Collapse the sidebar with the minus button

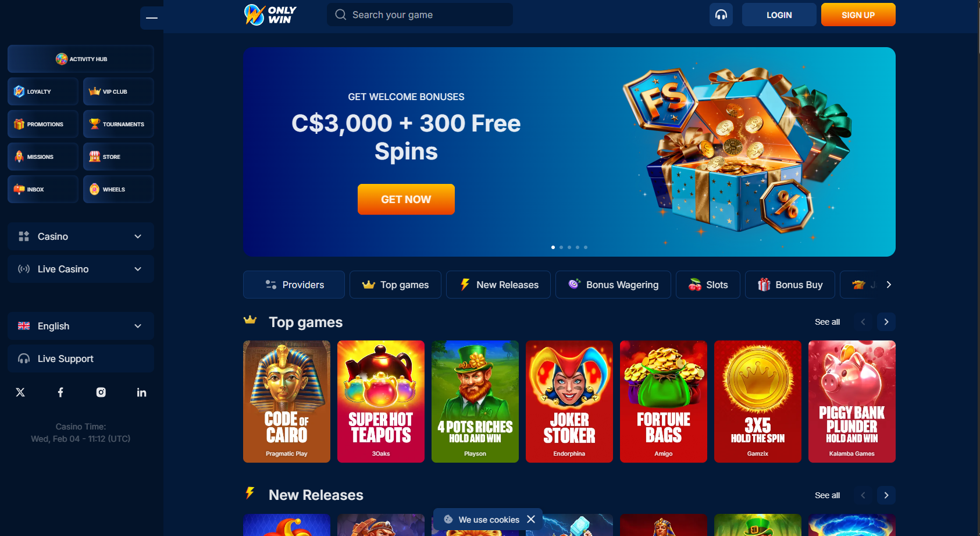point(152,18)
